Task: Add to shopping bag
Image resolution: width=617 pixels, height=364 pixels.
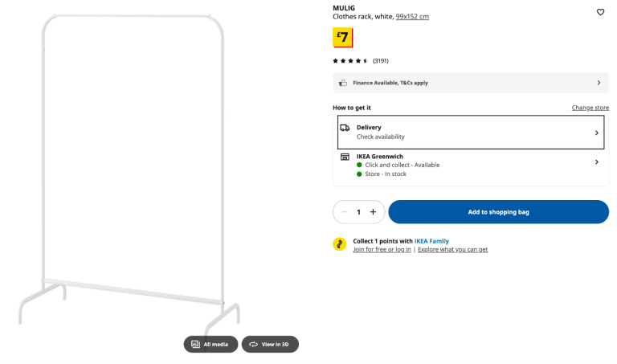Action: coord(499,212)
